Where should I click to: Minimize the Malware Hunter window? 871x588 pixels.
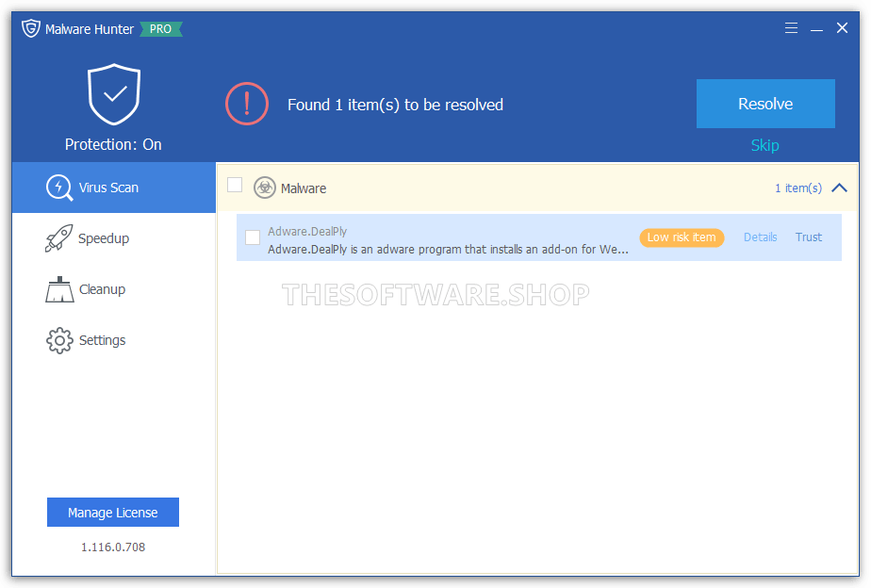click(x=816, y=28)
